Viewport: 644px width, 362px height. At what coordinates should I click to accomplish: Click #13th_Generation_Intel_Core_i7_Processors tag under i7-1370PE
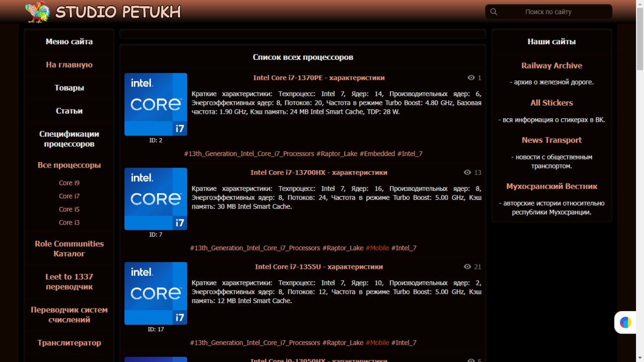pos(249,154)
